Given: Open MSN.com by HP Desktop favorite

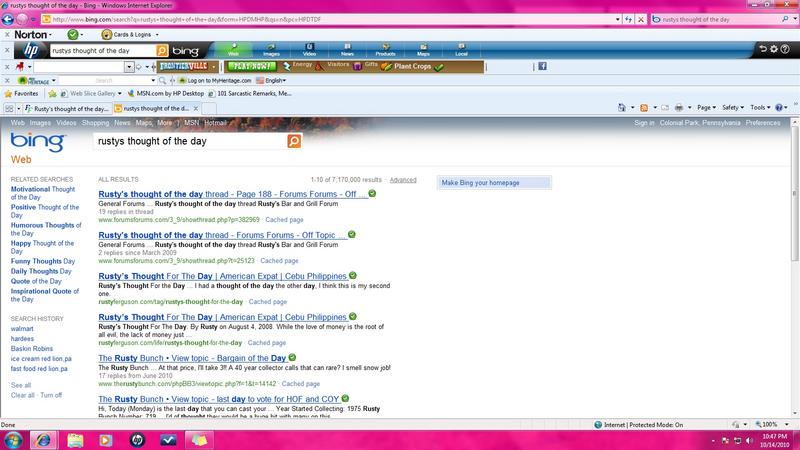Looking at the screenshot, I should [x=166, y=94].
